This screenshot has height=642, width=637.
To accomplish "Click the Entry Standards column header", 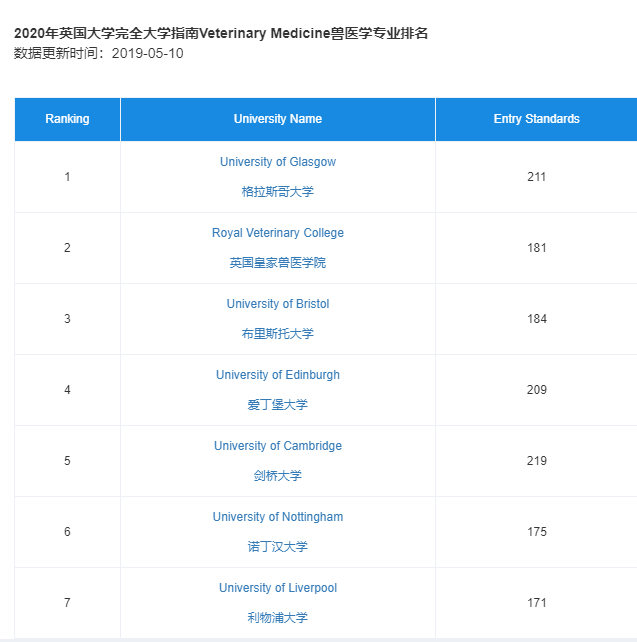I will (x=536, y=119).
